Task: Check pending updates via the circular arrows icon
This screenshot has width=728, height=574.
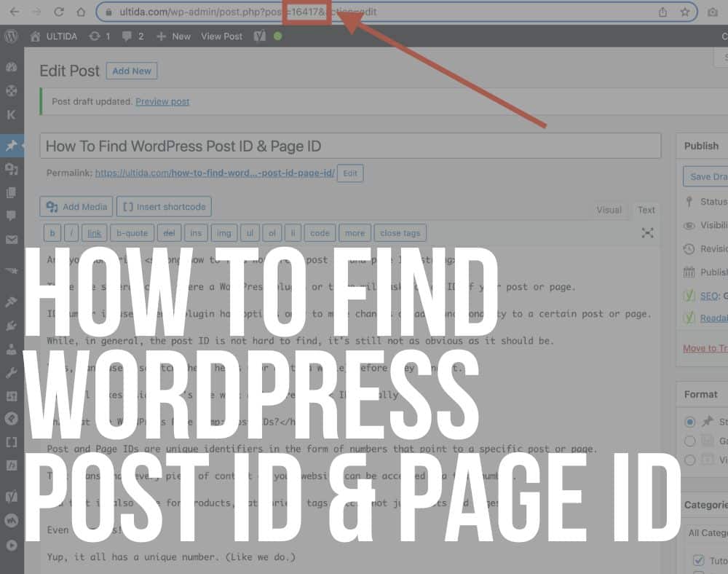Action: [93, 36]
